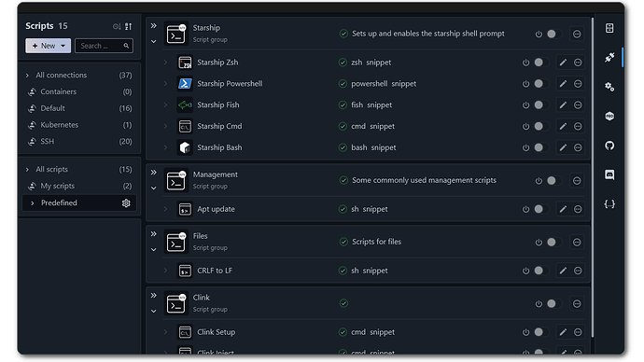644x362 pixels.
Task: Select the My scripts category
Action: click(x=79, y=186)
